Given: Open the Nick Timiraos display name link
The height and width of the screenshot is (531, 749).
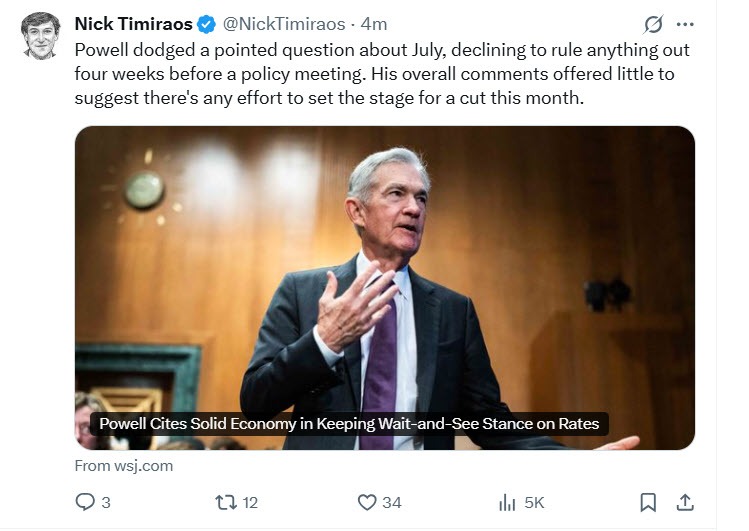Looking at the screenshot, I should 133,24.
